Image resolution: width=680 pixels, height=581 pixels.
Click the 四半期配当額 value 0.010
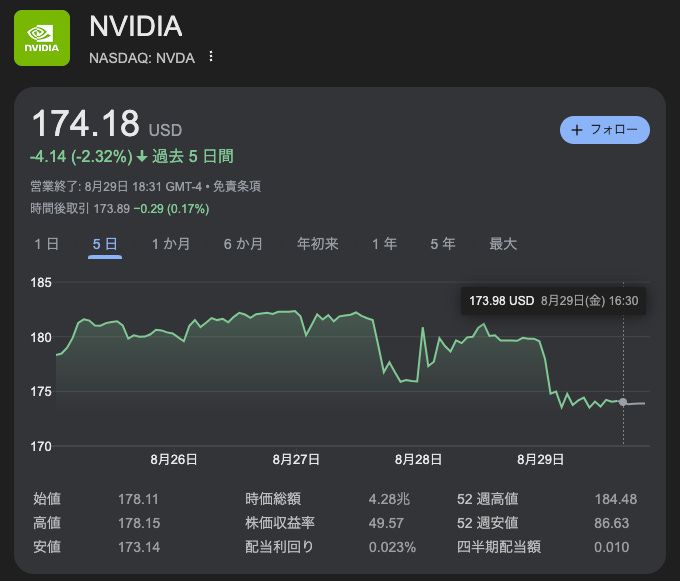(x=611, y=547)
